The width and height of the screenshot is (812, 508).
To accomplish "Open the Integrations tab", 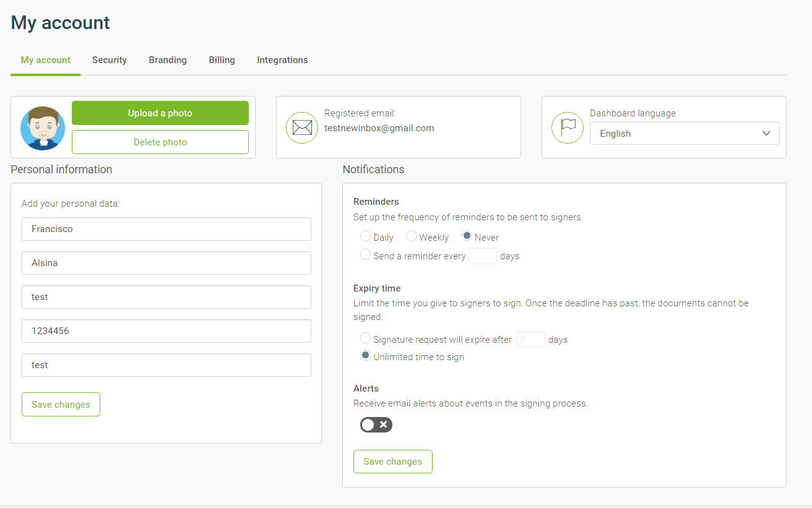I will (x=282, y=60).
